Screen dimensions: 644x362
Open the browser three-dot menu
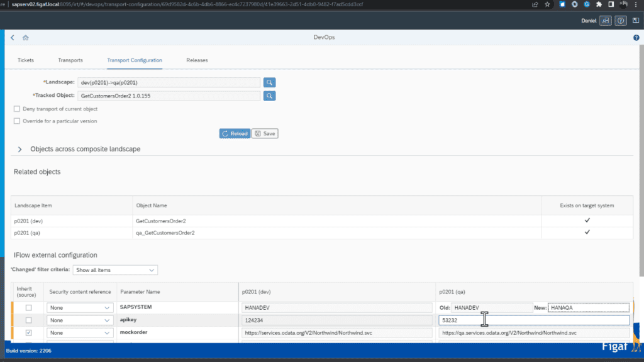(x=636, y=4)
